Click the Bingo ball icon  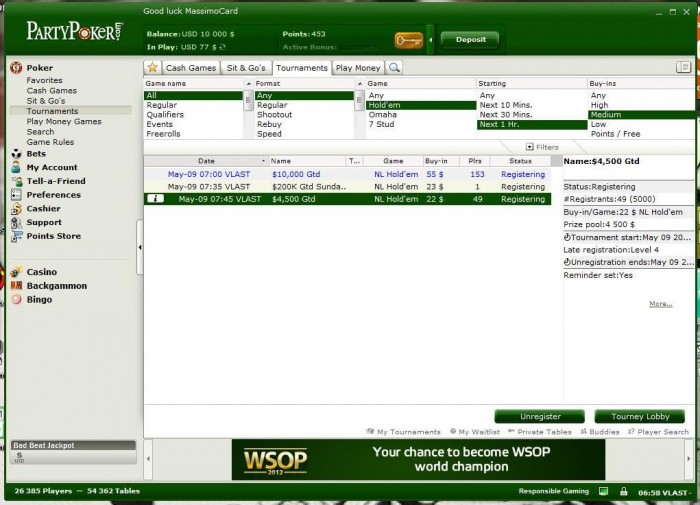(16, 299)
